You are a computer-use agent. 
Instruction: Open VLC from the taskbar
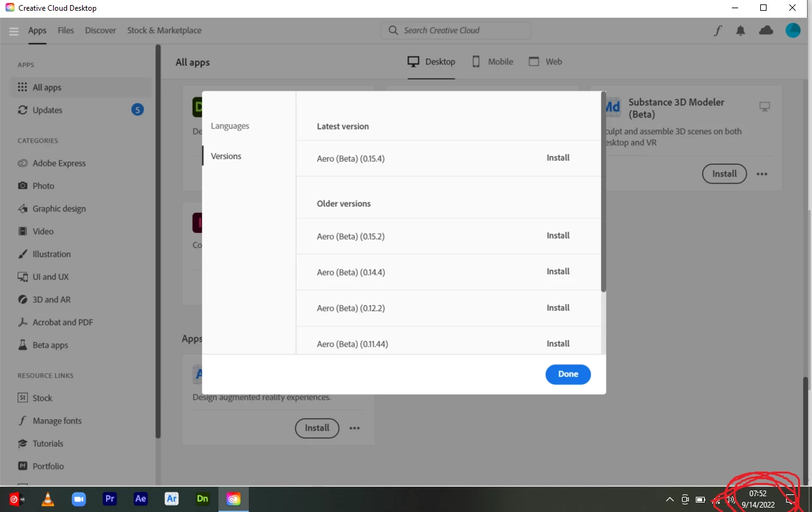pos(47,499)
